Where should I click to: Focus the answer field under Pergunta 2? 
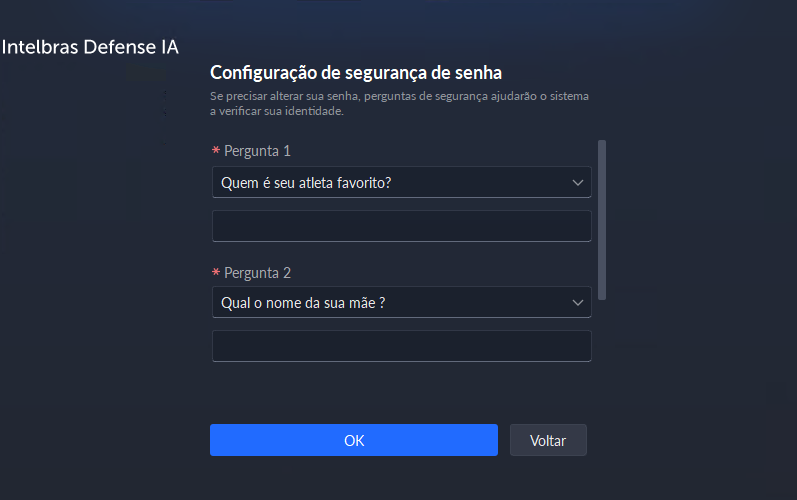[x=401, y=346]
